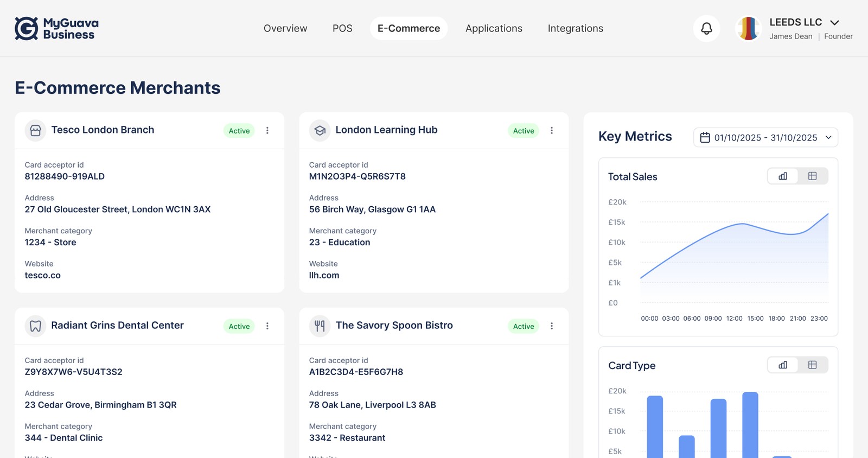Image resolution: width=868 pixels, height=458 pixels.
Task: Expand the LEEDS LLC account dropdown
Action: [x=835, y=22]
